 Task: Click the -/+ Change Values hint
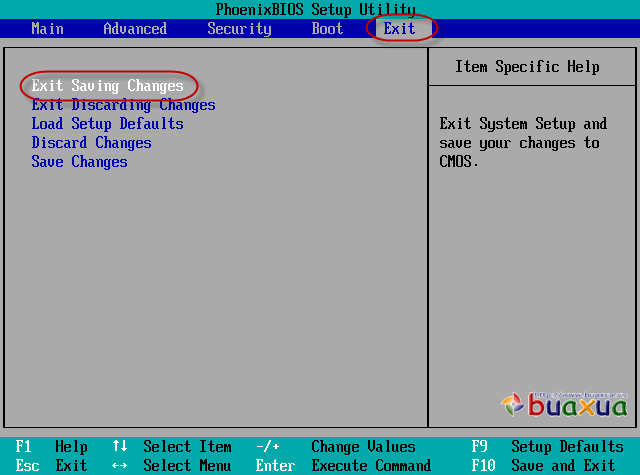(x=336, y=446)
